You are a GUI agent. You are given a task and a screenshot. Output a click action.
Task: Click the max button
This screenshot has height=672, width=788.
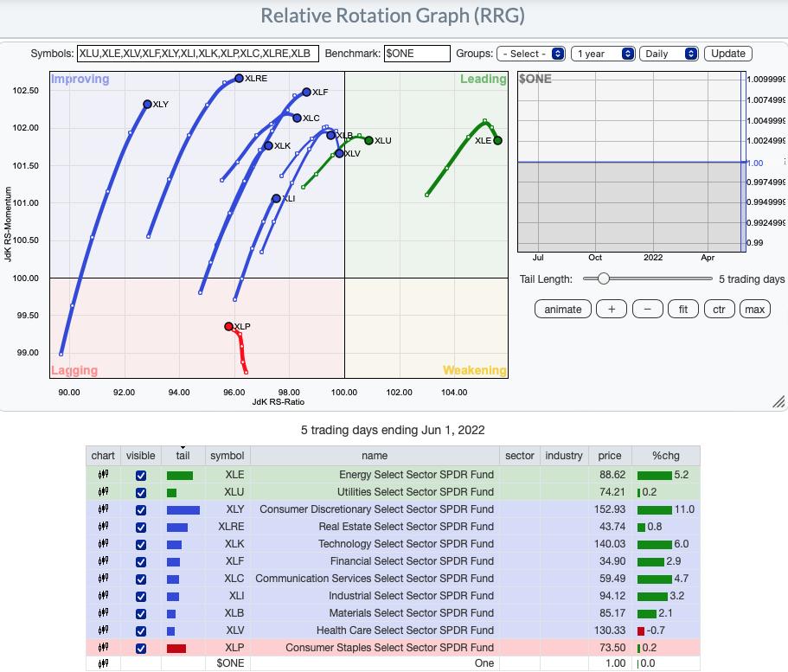[755, 309]
